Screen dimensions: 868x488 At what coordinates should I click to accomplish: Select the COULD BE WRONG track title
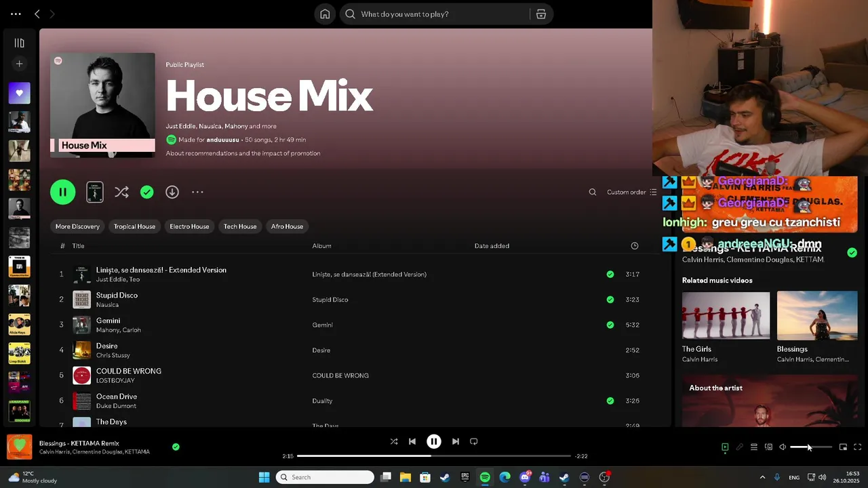(129, 371)
